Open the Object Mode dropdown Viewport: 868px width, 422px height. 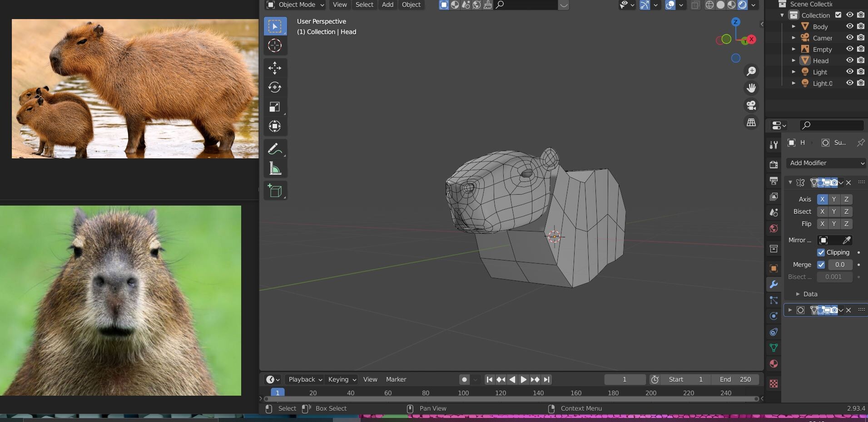coord(294,5)
